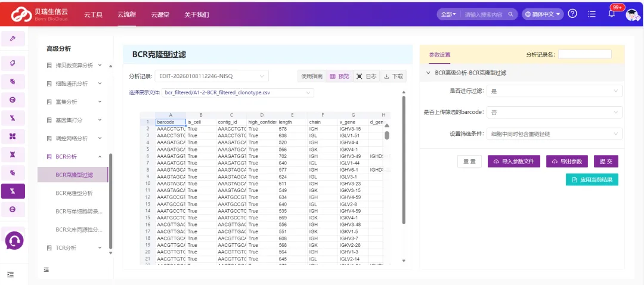Viewport: 644px width, 285px height.
Task: Click the 下载 download button
Action: (394, 76)
